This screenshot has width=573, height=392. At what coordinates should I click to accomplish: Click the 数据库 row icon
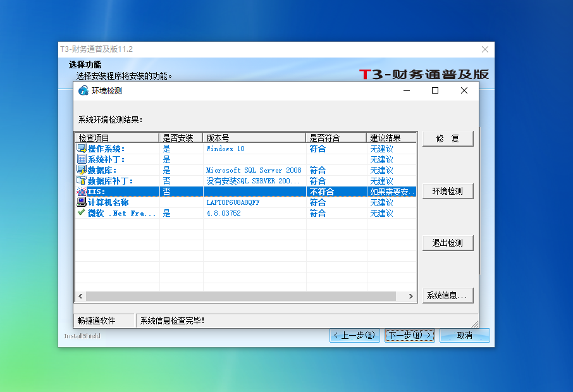[82, 170]
